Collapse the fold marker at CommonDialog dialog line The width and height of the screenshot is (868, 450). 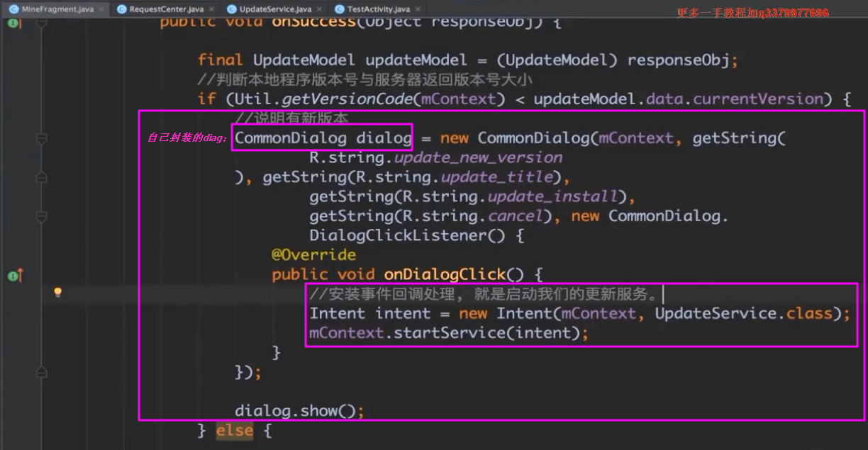(42, 138)
